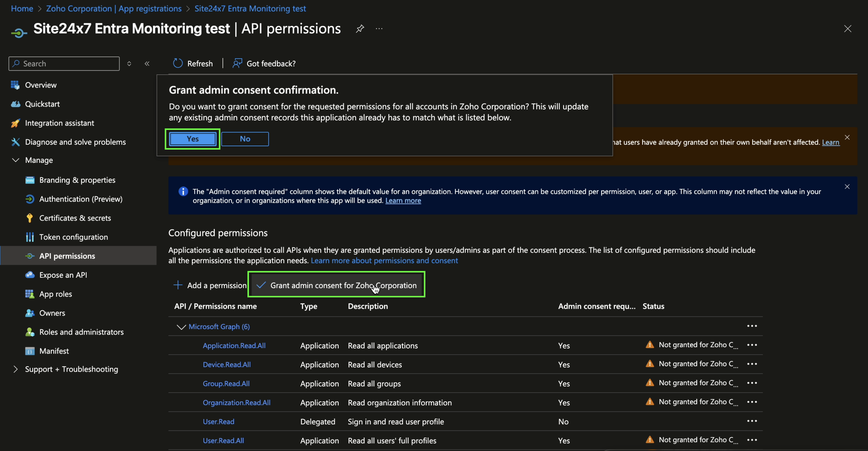
Task: Click the Got feedback icon
Action: coord(237,63)
